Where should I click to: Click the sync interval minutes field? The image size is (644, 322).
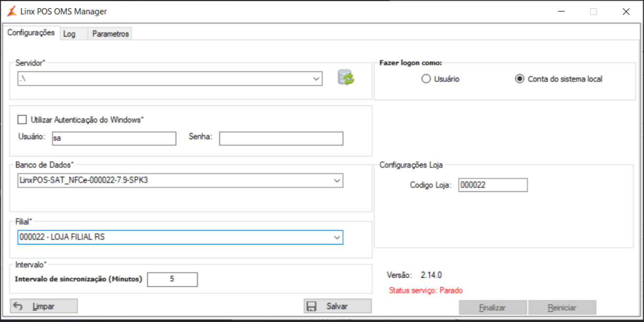(x=172, y=279)
